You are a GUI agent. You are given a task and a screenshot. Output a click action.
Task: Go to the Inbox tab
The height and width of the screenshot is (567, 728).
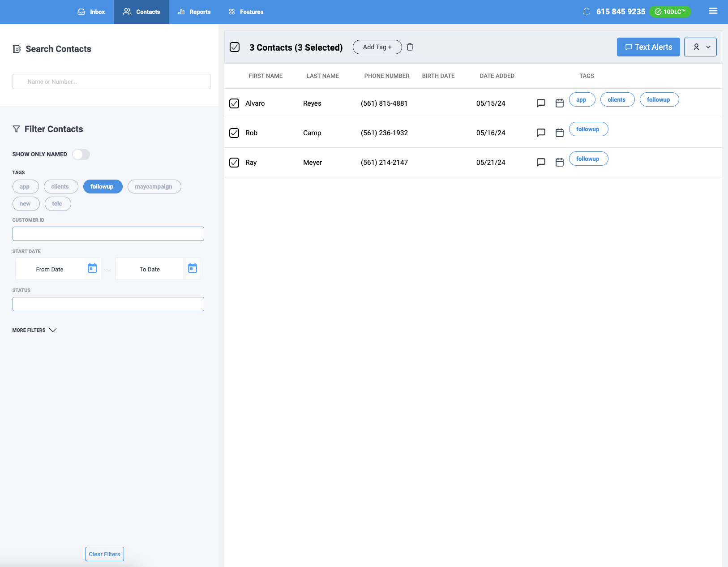91,12
